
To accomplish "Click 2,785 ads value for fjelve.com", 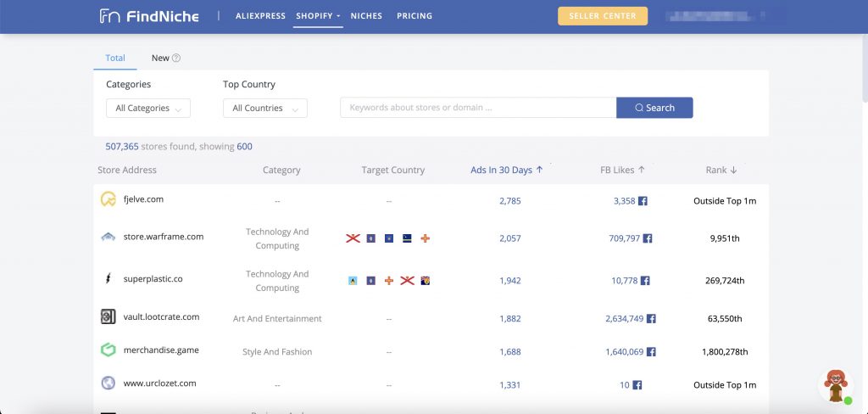I will [x=509, y=201].
